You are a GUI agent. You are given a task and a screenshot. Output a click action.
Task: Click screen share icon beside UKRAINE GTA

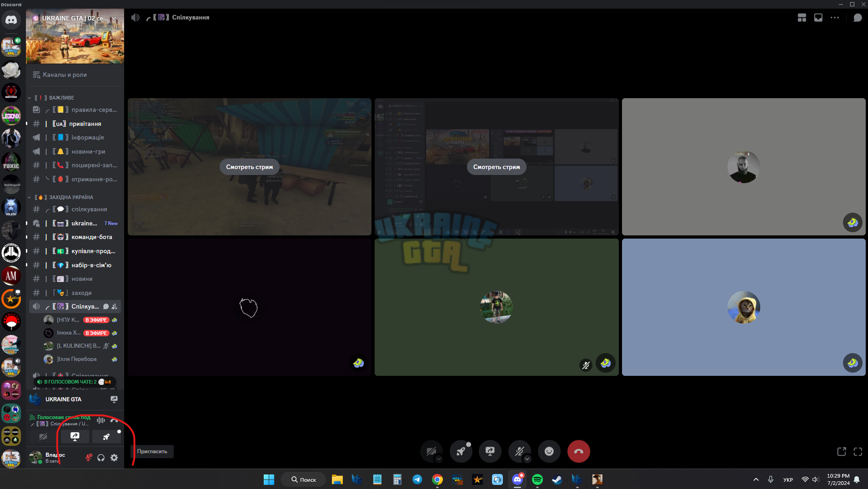114,399
